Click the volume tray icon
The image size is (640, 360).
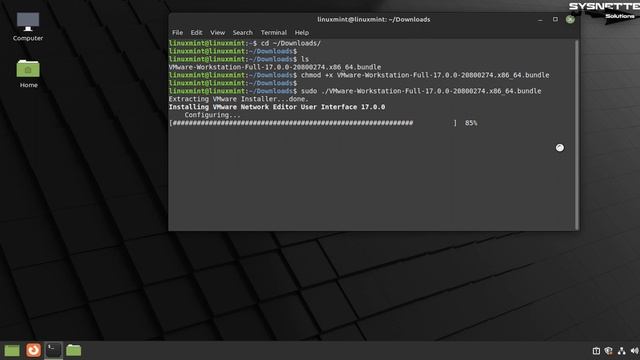[634, 351]
